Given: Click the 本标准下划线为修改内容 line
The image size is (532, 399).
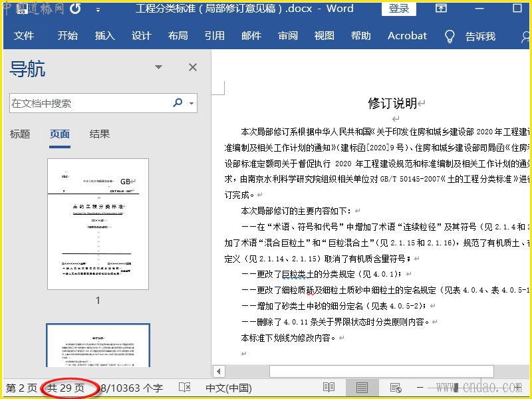Looking at the screenshot, I should click(x=289, y=338).
